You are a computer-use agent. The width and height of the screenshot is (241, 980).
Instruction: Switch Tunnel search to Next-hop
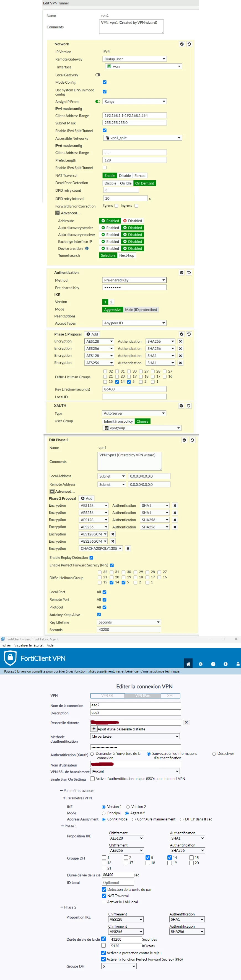pyautogui.click(x=126, y=256)
